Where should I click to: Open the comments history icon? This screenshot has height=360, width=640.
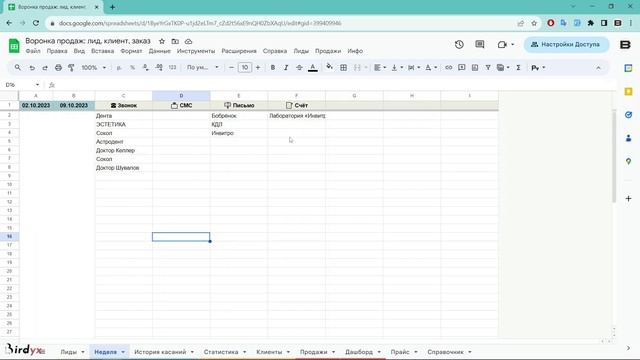[x=480, y=44]
